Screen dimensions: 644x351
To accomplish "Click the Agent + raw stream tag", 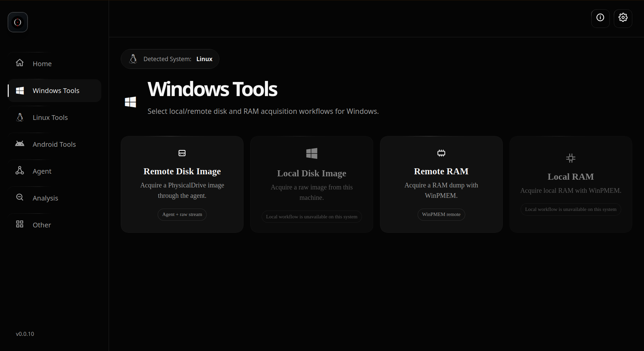I will (182, 214).
